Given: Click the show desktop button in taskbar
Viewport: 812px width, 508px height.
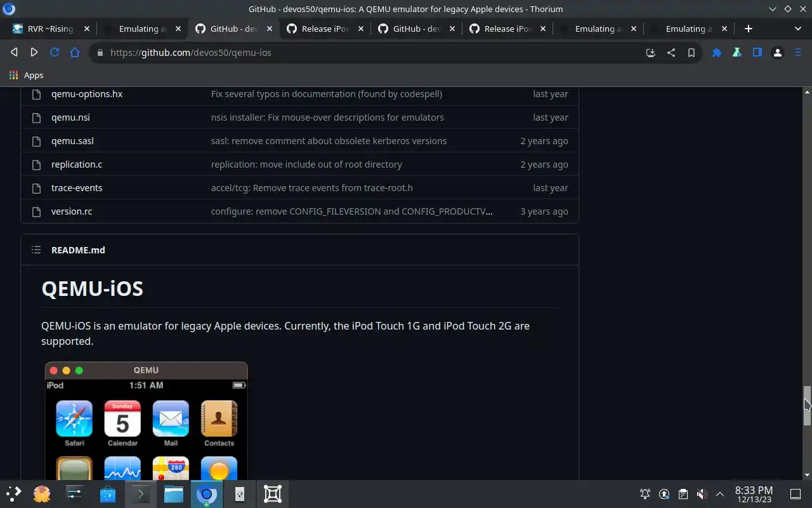Looking at the screenshot, I should [x=796, y=494].
